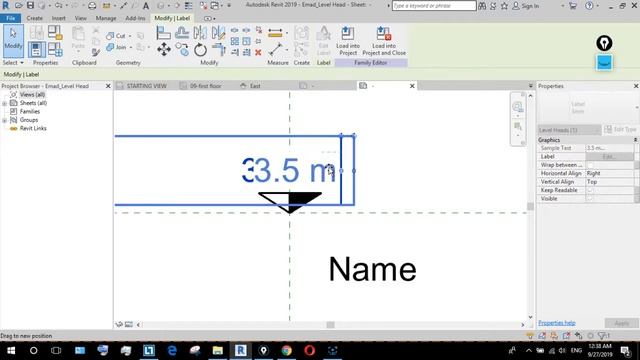This screenshot has width=640, height=360.
Task: Open the Join dropdown arrow
Action: click(131, 47)
